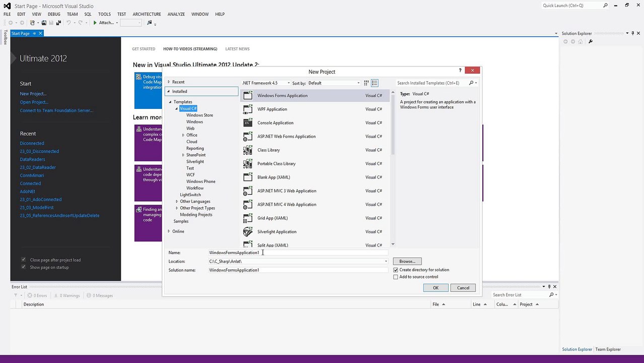Open the ARCHITECTURE menu
The width and height of the screenshot is (644, 363).
coord(147,14)
